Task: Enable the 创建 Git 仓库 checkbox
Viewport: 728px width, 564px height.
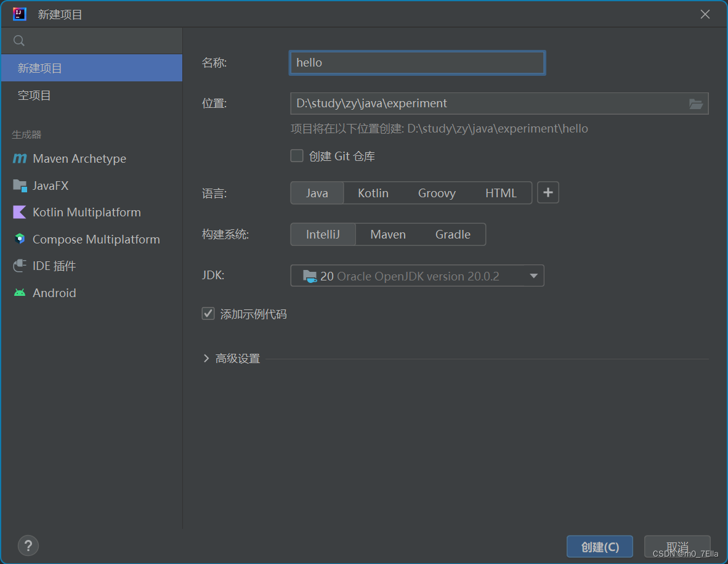Action: tap(296, 155)
